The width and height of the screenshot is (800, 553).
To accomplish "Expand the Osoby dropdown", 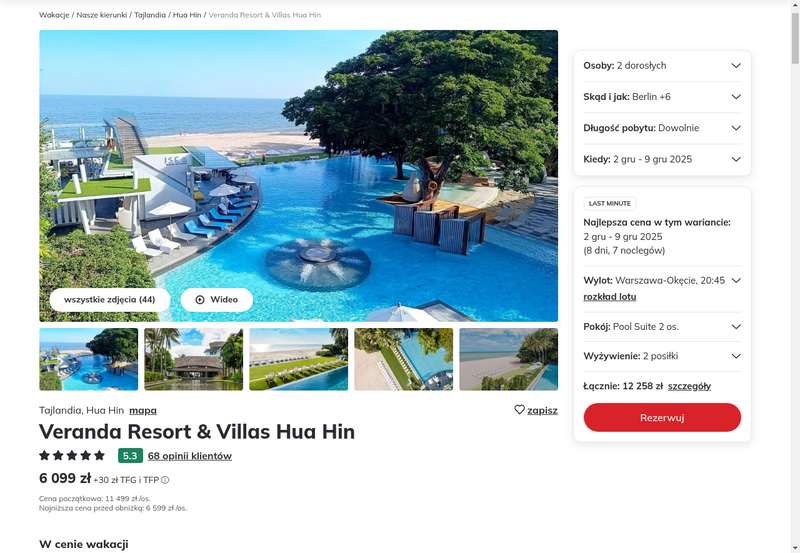I will pos(662,66).
